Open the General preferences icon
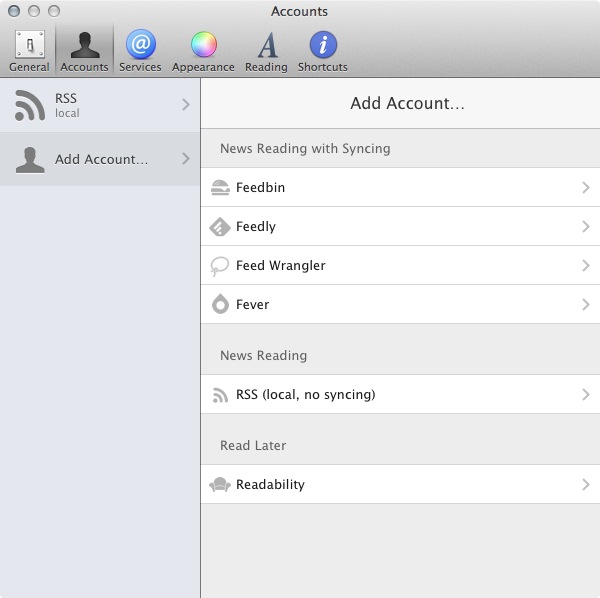 point(29,44)
